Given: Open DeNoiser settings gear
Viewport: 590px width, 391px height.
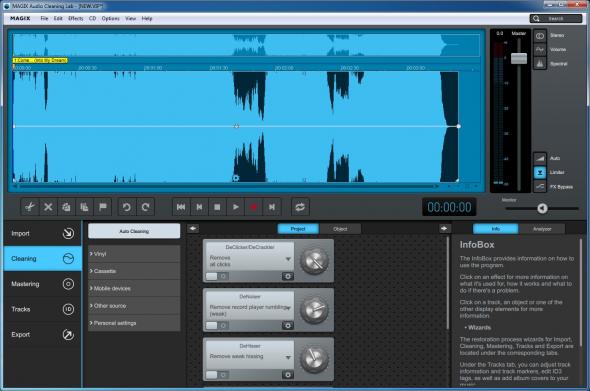Looking at the screenshot, I should coord(288,326).
